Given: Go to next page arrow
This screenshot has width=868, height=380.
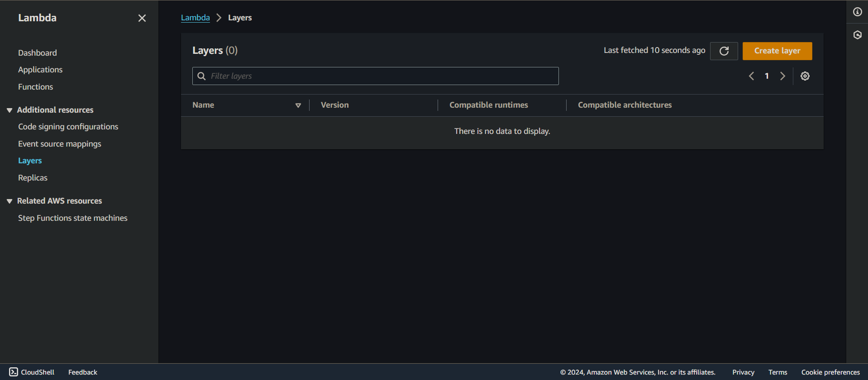Looking at the screenshot, I should coord(782,76).
